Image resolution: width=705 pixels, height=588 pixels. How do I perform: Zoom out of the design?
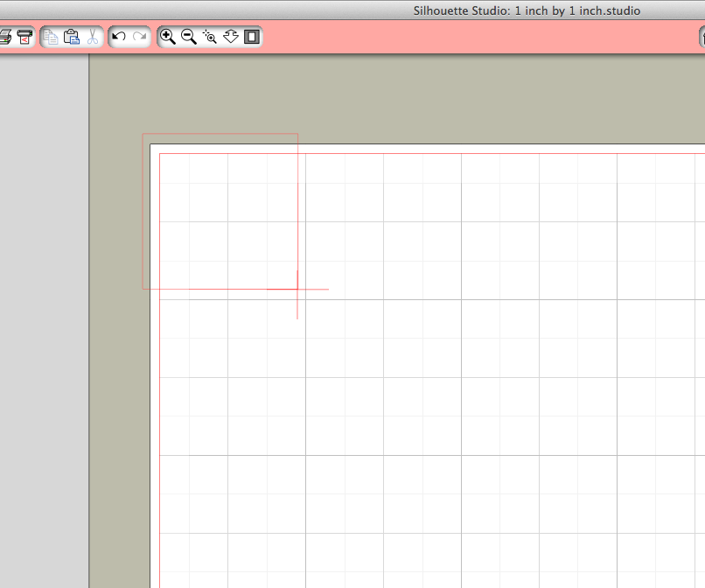coord(189,37)
